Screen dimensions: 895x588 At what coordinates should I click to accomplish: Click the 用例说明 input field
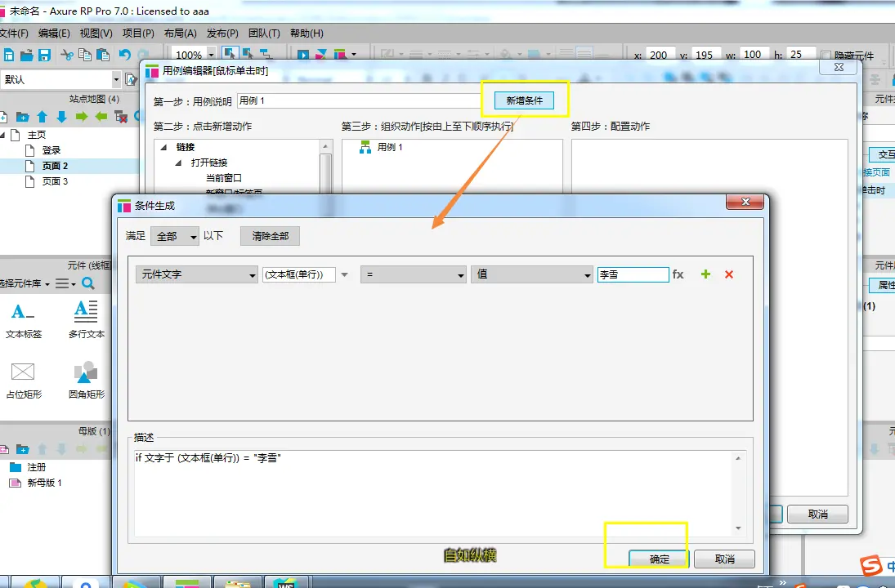coord(359,100)
